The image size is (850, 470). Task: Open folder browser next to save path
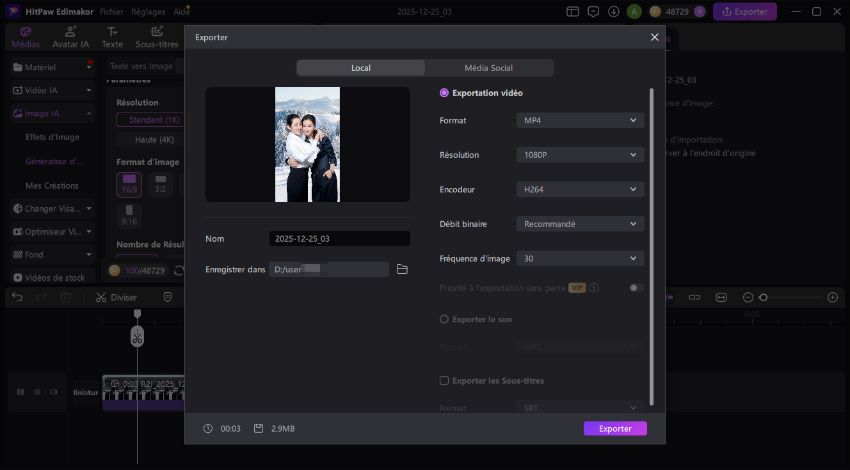coord(402,269)
